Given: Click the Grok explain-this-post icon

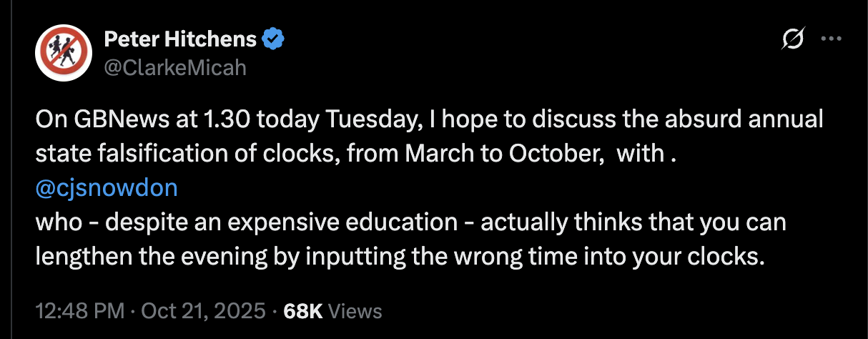Looking at the screenshot, I should pyautogui.click(x=793, y=39).
